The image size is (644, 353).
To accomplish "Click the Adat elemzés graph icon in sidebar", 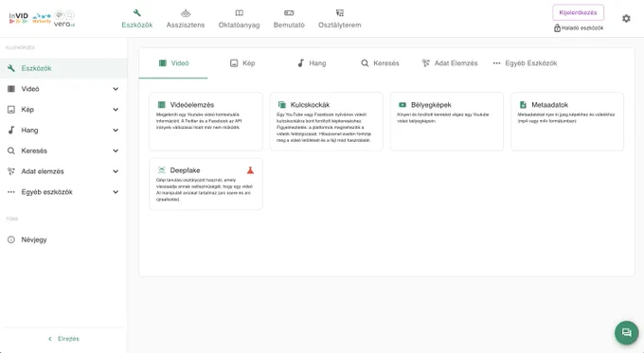I will tap(11, 171).
